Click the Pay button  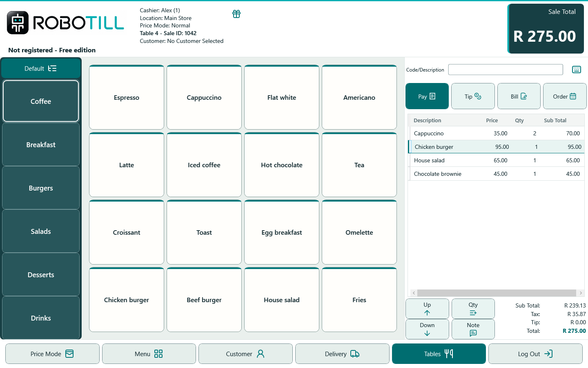coord(427,96)
